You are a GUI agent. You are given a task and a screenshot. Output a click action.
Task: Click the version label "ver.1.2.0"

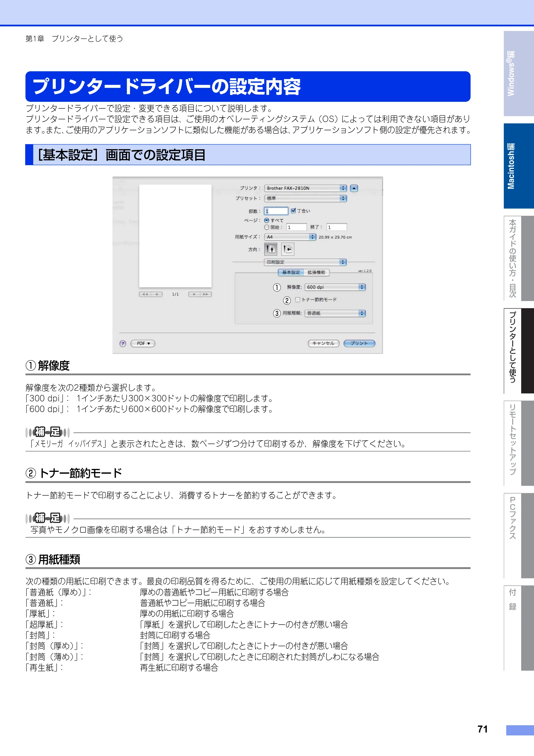click(365, 271)
